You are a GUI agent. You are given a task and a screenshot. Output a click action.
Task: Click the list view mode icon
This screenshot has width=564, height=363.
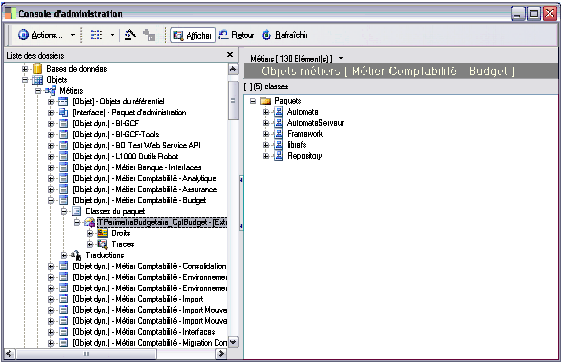[96, 35]
